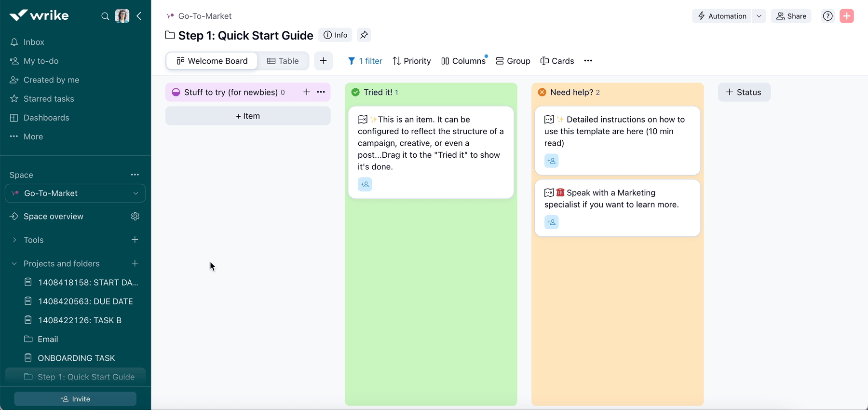Screen dimensions: 868x410
Task: Click the Invite button
Action: [75, 399]
